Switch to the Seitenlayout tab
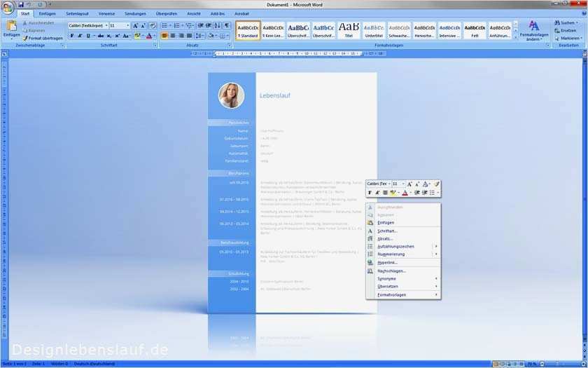588x368 pixels. click(x=77, y=13)
